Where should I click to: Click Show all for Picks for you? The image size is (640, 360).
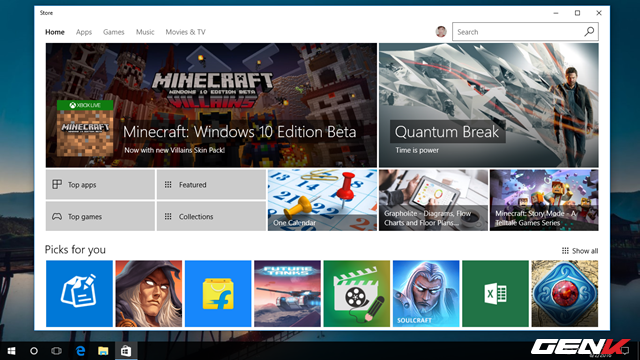[580, 251]
